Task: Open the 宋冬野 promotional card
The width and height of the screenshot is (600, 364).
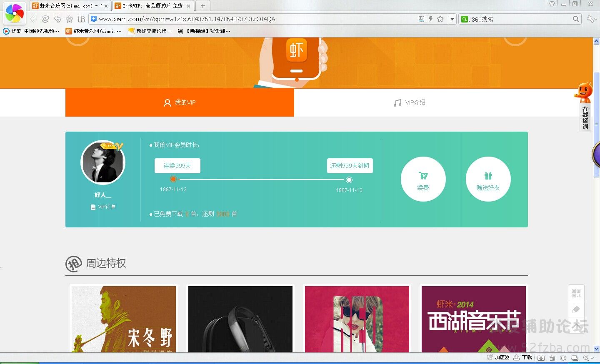Action: (124, 319)
